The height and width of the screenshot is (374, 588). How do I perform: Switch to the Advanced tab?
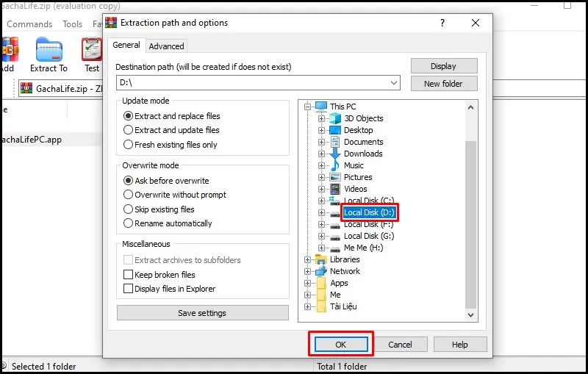(166, 46)
